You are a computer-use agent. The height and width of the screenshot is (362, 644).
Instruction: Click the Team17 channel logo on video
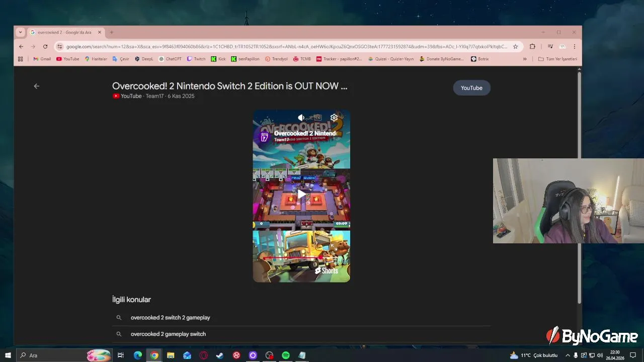coord(264,137)
